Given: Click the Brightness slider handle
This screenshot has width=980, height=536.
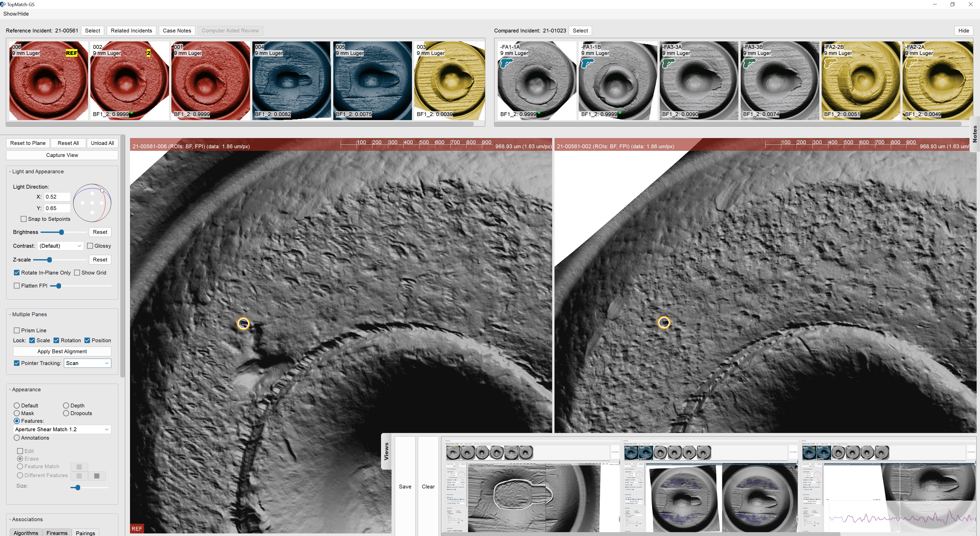Looking at the screenshot, I should tap(61, 232).
